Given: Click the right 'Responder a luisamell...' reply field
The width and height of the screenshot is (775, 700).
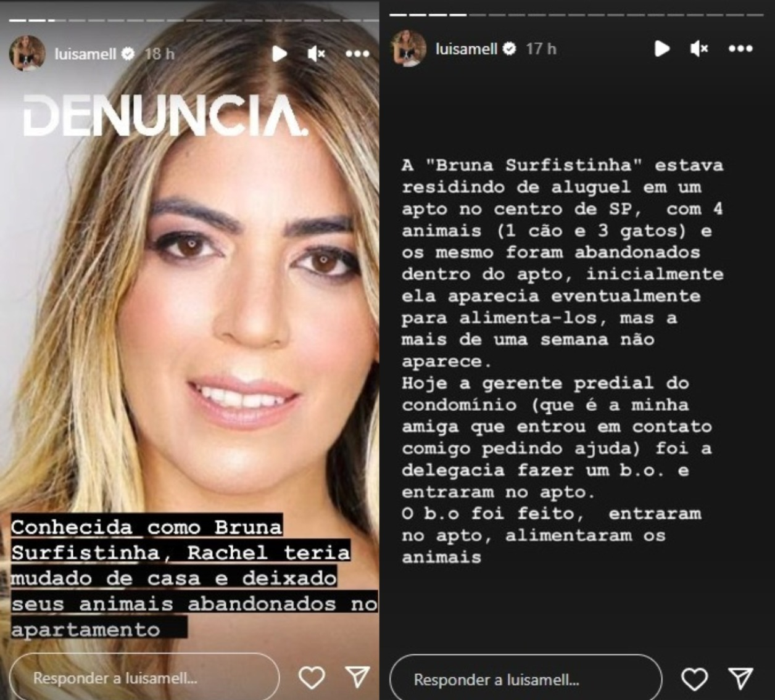Looking at the screenshot, I should (x=526, y=679).
